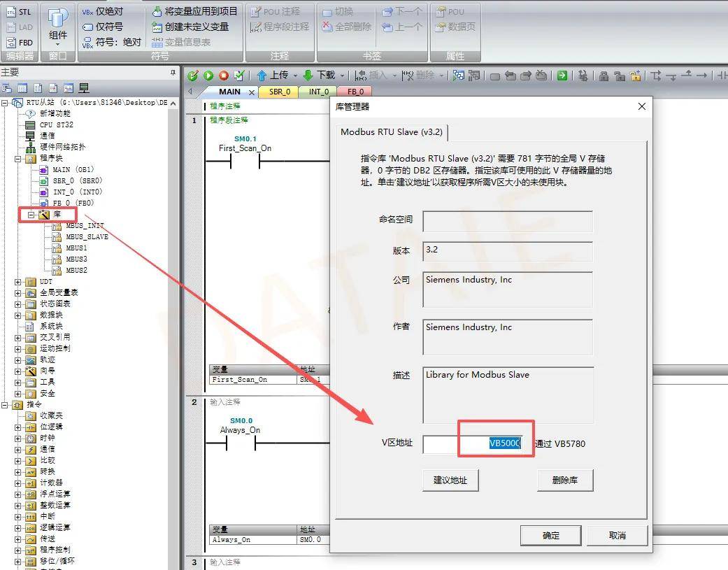The width and height of the screenshot is (728, 570).
Task: Collapse the 程序块 tree node
Action: click(17, 159)
